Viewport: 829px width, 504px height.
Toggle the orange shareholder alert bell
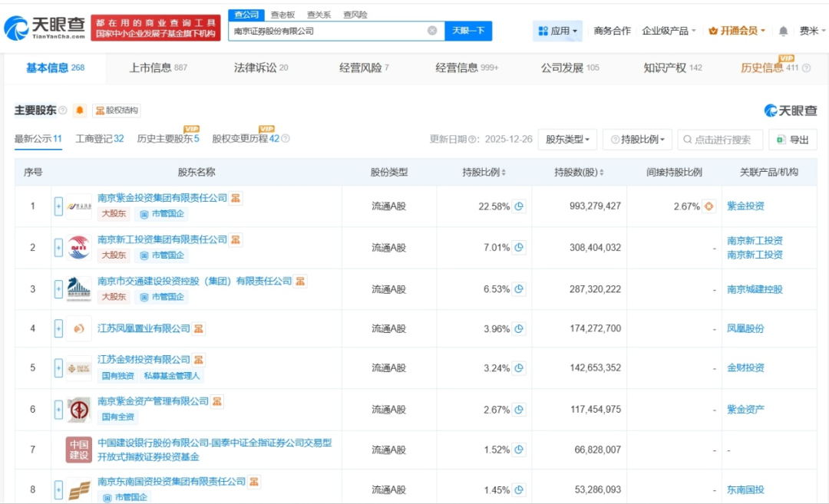coord(80,110)
